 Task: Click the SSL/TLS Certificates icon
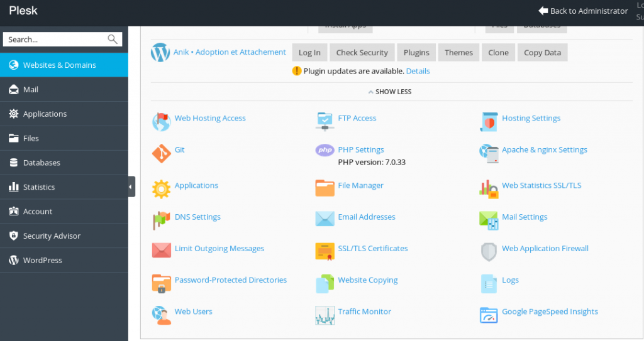pyautogui.click(x=325, y=252)
